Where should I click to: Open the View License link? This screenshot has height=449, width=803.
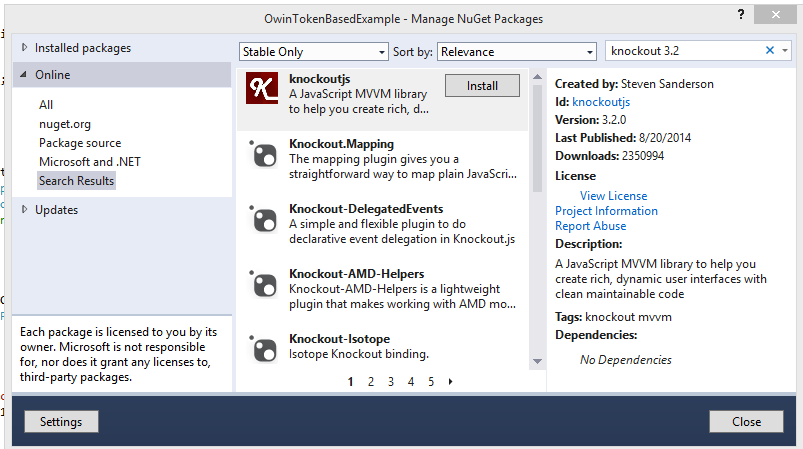tap(613, 196)
